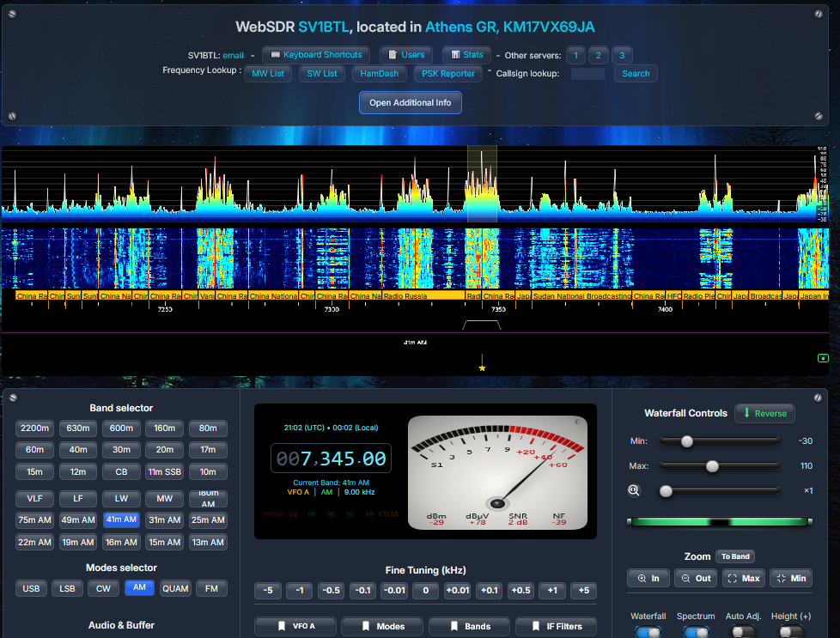Select the 630m band
The image size is (840, 638).
78,428
